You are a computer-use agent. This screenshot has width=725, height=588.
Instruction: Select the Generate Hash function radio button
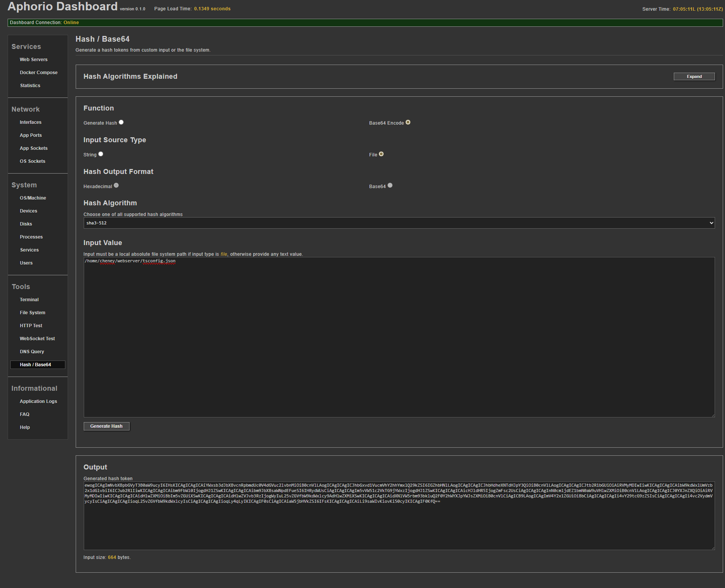coord(121,122)
